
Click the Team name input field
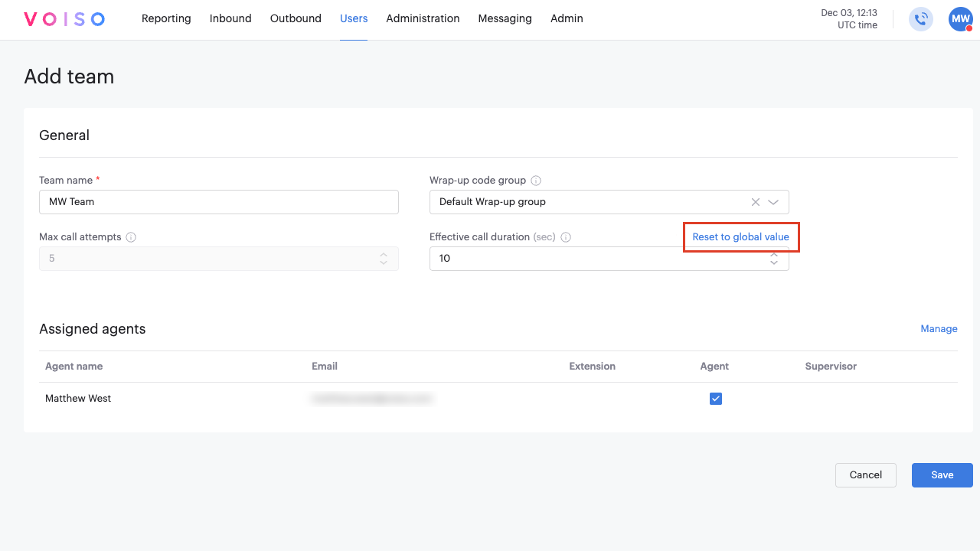point(218,202)
